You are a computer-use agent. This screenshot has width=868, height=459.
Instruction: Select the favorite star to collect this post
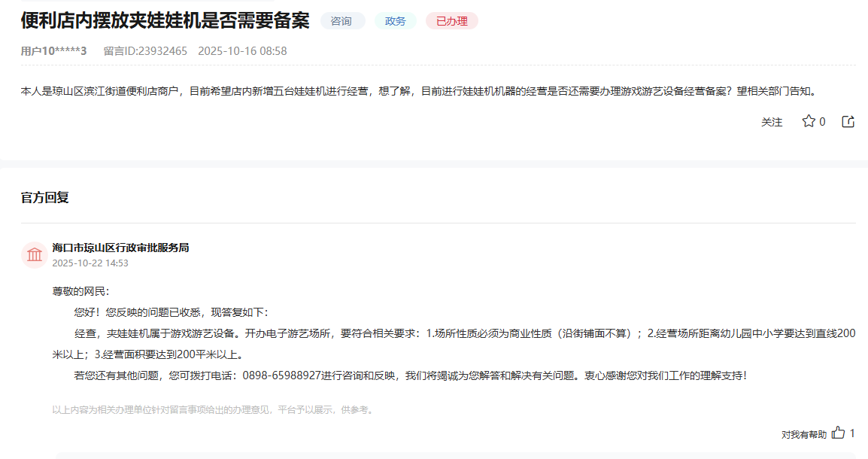[809, 120]
